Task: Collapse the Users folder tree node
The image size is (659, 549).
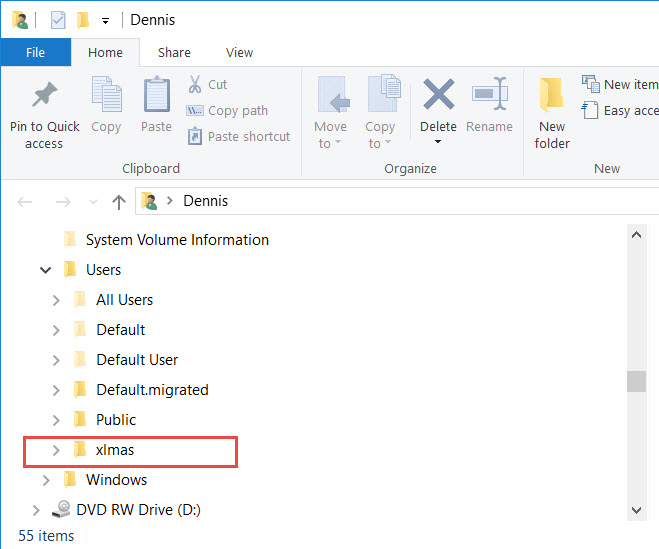Action: click(45, 270)
